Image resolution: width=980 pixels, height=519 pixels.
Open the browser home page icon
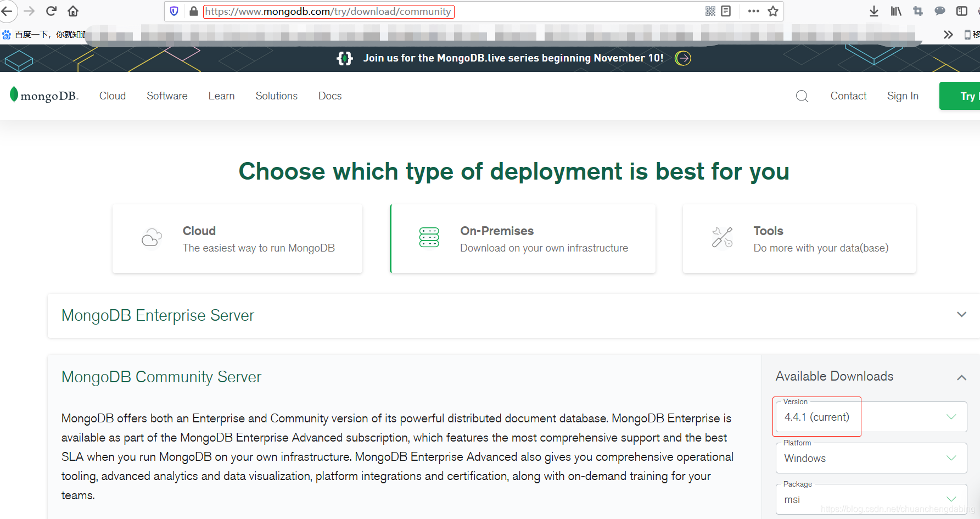click(73, 11)
